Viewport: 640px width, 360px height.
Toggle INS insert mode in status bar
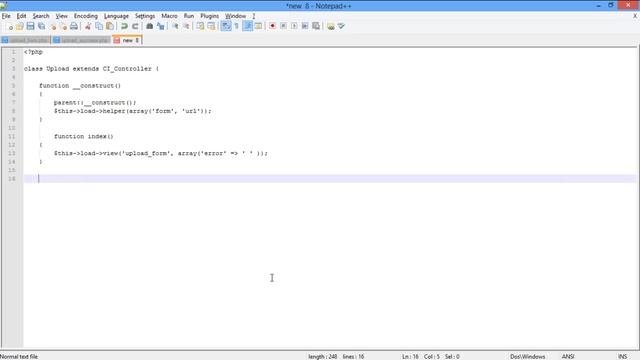pyautogui.click(x=622, y=356)
